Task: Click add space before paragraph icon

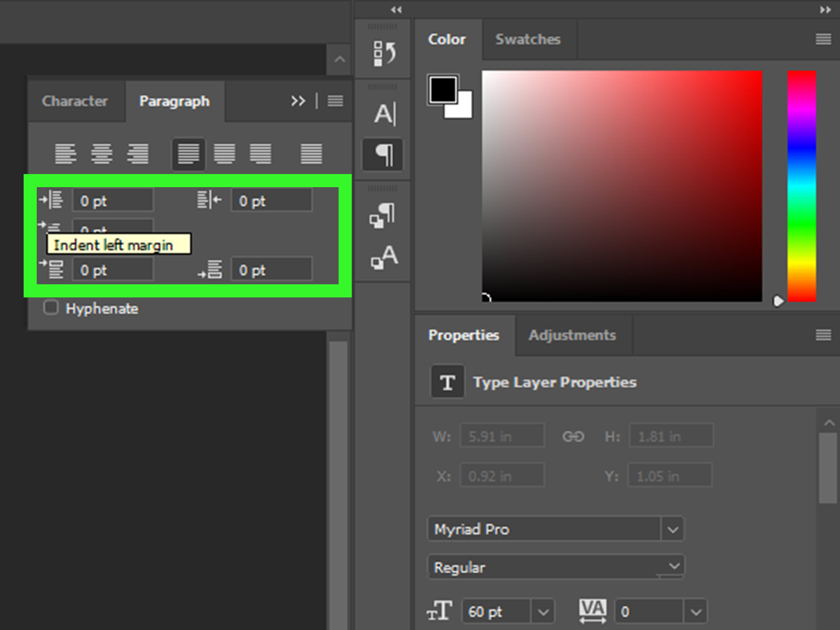Action: tap(51, 269)
